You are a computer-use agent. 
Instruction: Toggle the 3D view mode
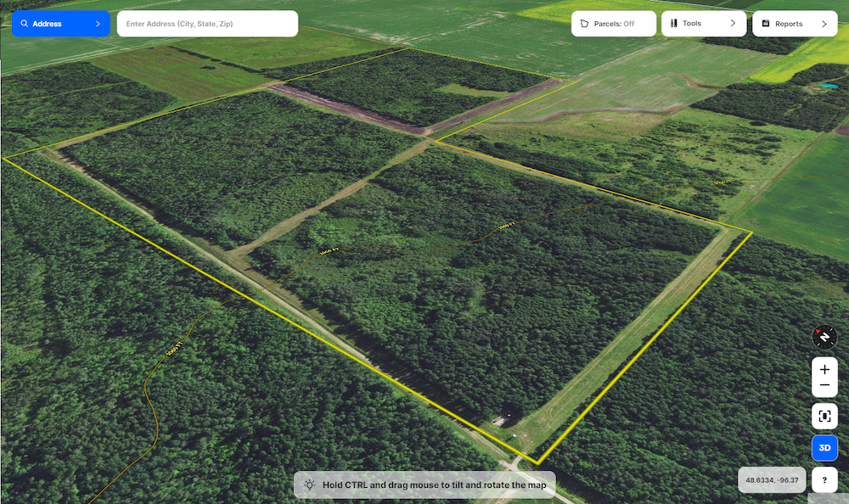[824, 448]
